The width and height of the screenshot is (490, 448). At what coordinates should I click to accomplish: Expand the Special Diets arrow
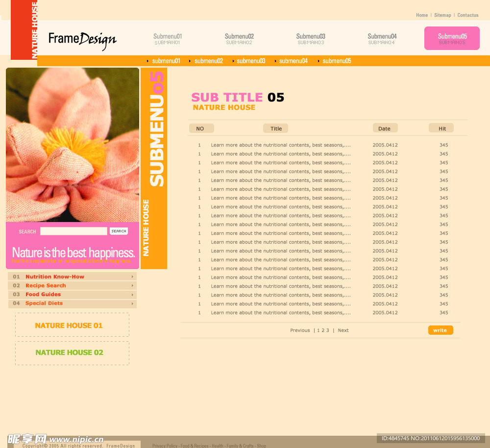132,303
